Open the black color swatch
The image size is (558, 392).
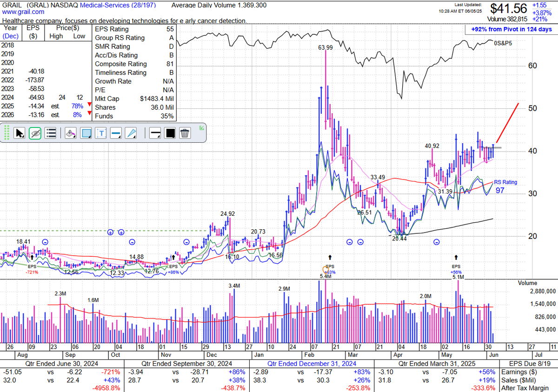170,133
